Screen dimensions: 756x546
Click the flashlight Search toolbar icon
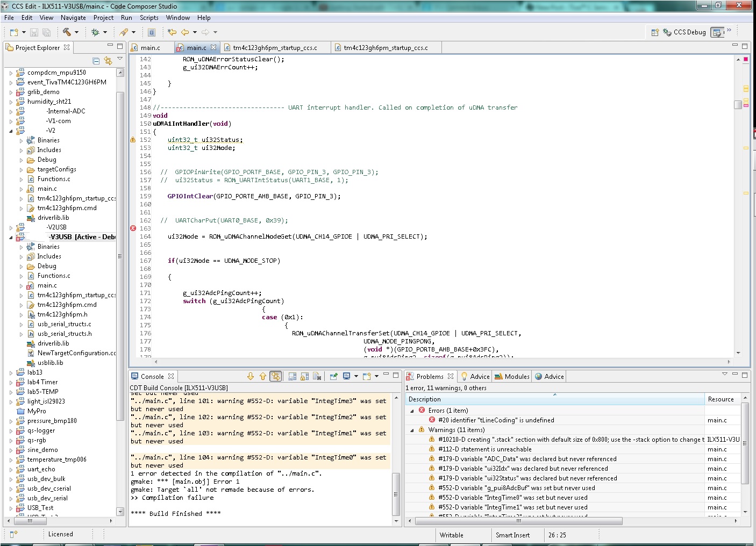pos(124,32)
